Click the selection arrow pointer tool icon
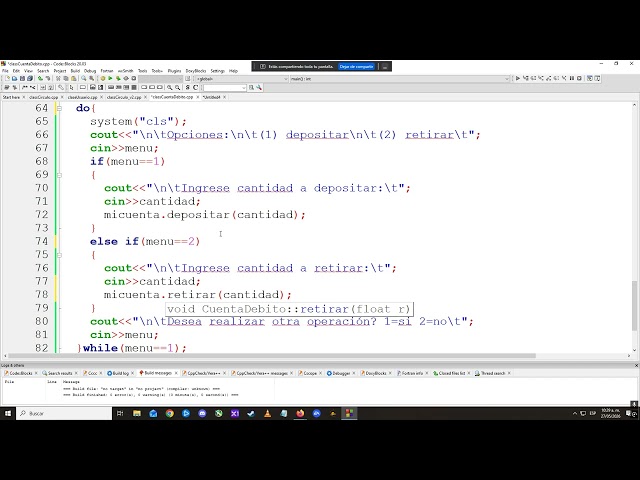640x480 pixels. (71, 87)
